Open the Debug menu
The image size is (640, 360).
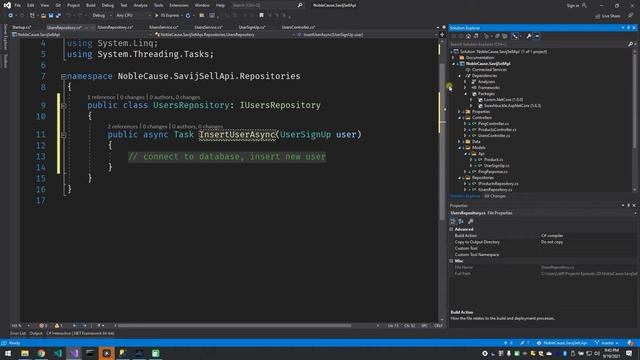[x=108, y=5]
